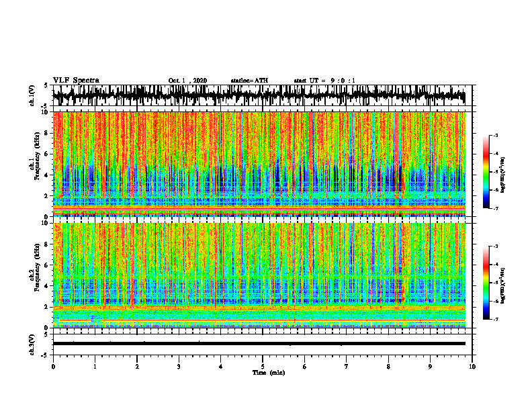Click the "ch.1(V)" waveform axis label
Screen dimensions: 532x411
[32, 95]
